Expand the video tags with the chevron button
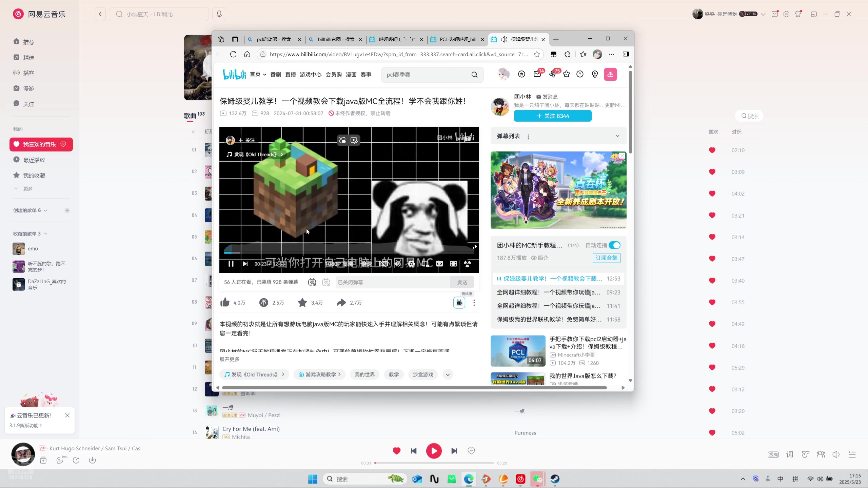The width and height of the screenshot is (868, 488). 448,374
